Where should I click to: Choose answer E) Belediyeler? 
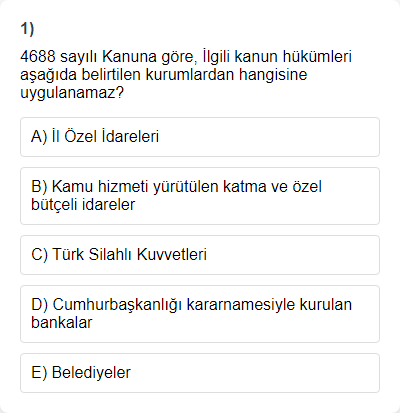200,373
